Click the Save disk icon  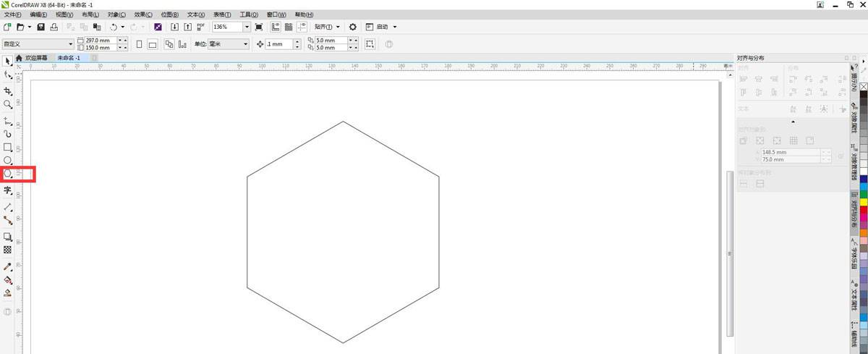(x=41, y=27)
